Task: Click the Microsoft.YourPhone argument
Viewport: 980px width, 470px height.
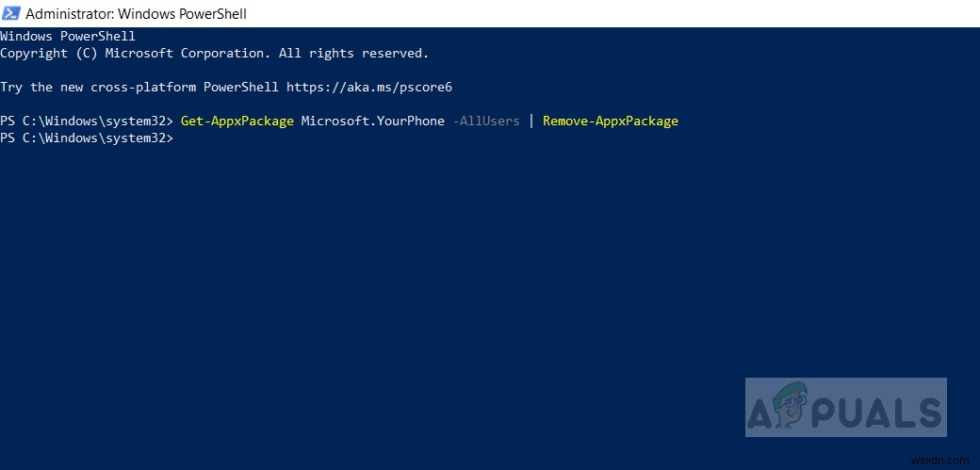Action: 372,121
